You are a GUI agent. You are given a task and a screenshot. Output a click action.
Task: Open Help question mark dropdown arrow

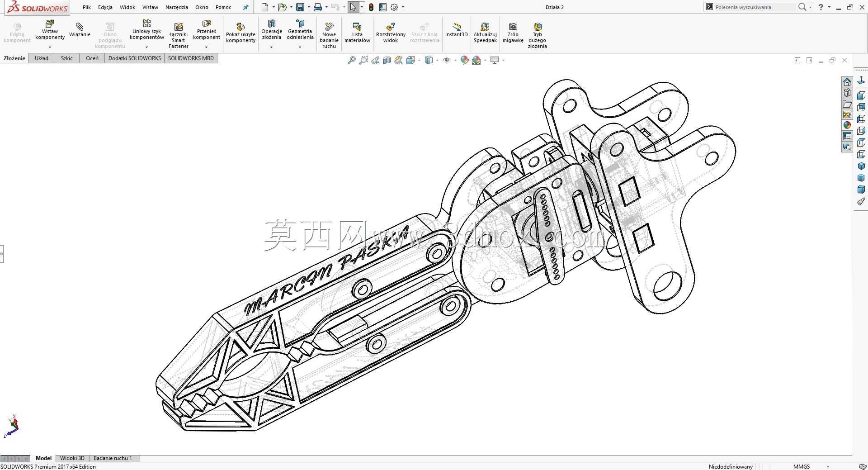tap(829, 7)
